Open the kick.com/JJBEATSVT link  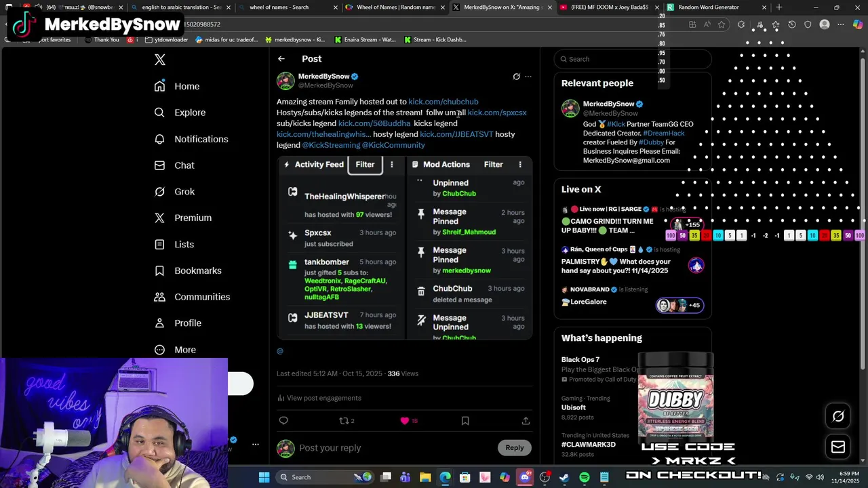[456, 134]
